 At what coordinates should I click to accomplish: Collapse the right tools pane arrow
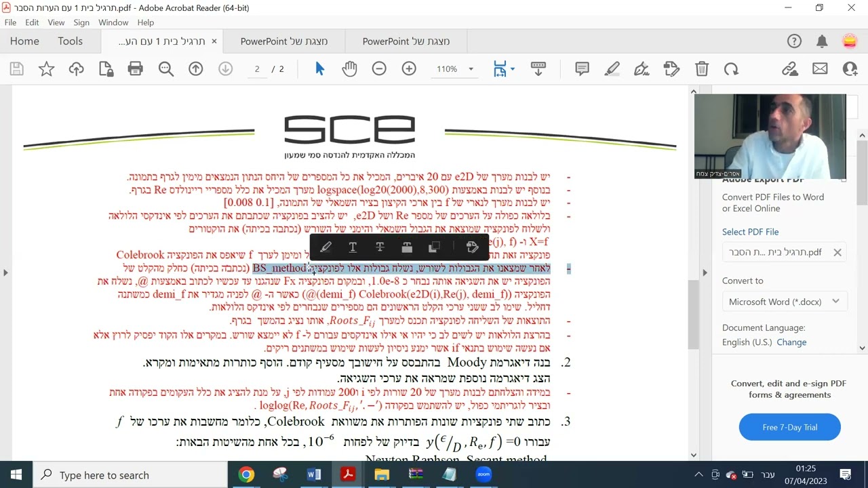pos(704,272)
